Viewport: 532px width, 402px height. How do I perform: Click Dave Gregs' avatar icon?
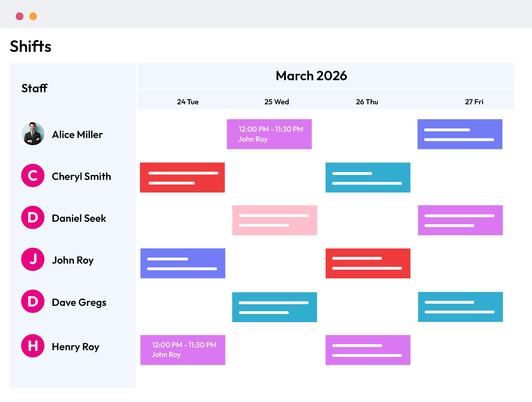pos(33,301)
